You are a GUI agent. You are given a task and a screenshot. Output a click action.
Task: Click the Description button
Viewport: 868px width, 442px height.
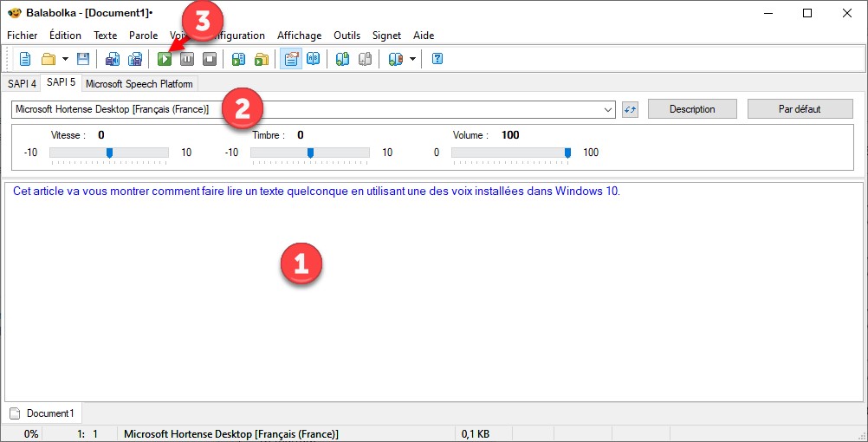tap(692, 109)
